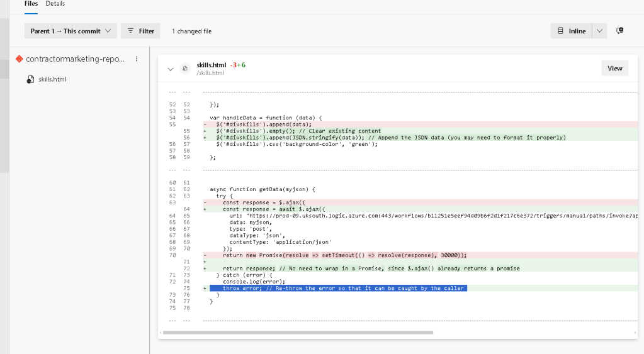Viewport: 644px width, 354px height.
Task: Select the contractormarketing-repo repository root
Action: pos(75,59)
